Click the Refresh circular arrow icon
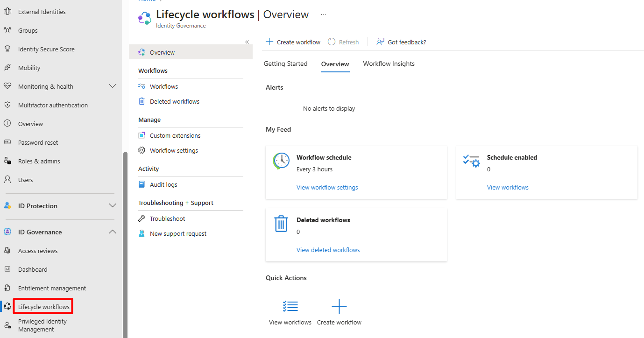644x338 pixels. [332, 42]
